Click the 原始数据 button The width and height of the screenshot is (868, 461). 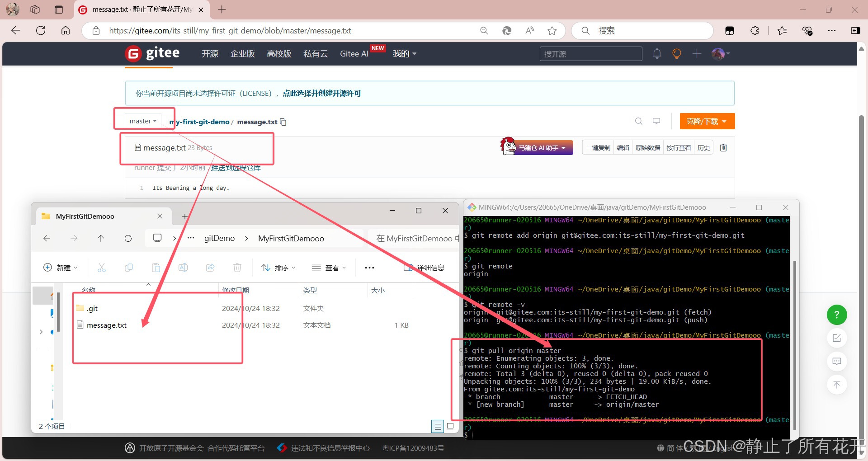pyautogui.click(x=648, y=148)
